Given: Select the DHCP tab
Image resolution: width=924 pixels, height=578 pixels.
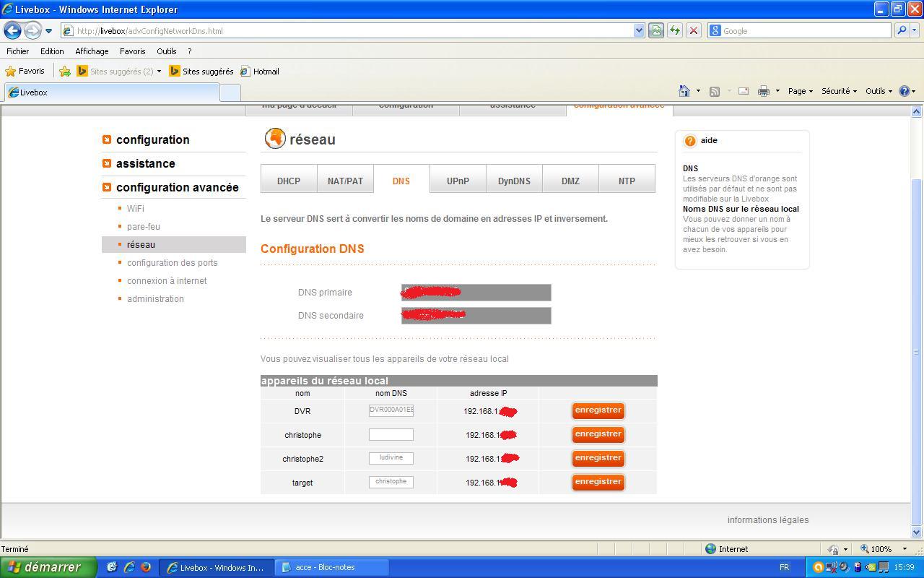Looking at the screenshot, I should 289,181.
